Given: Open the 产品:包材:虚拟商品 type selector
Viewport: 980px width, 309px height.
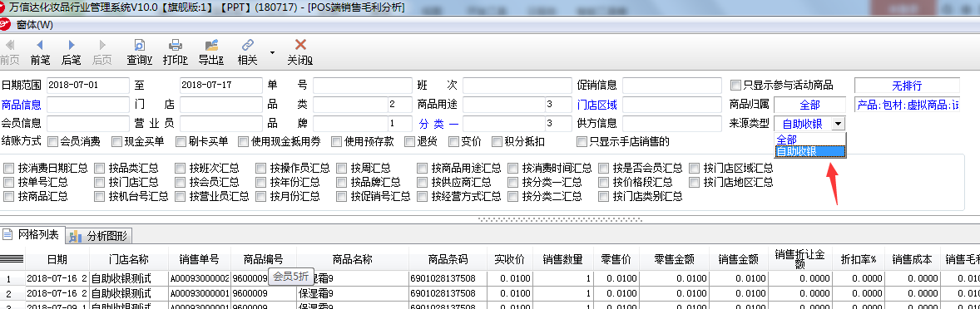Looking at the screenshot, I should pyautogui.click(x=907, y=105).
